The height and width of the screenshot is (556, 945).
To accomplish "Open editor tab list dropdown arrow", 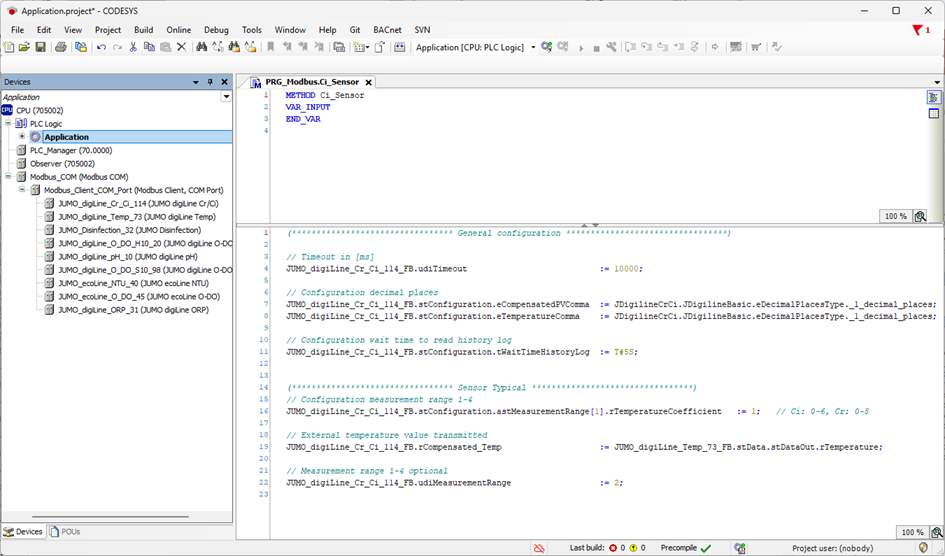I will [x=937, y=82].
